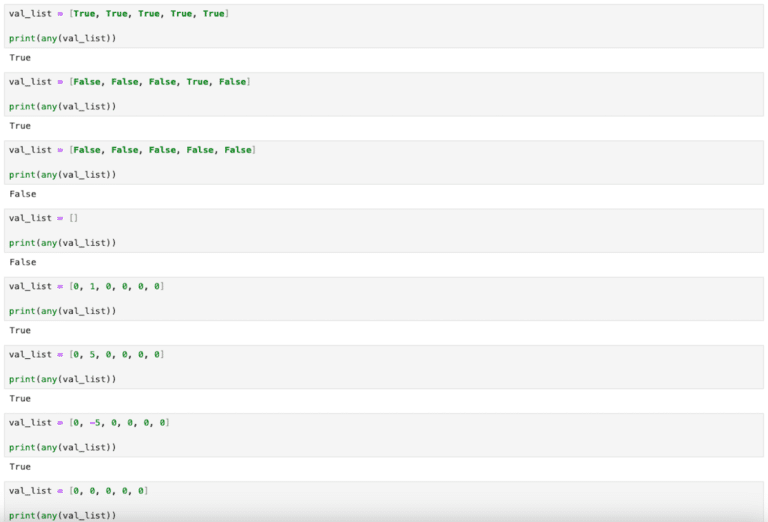768x522 pixels.
Task: Click the True output under the first cell
Action: click(20, 58)
